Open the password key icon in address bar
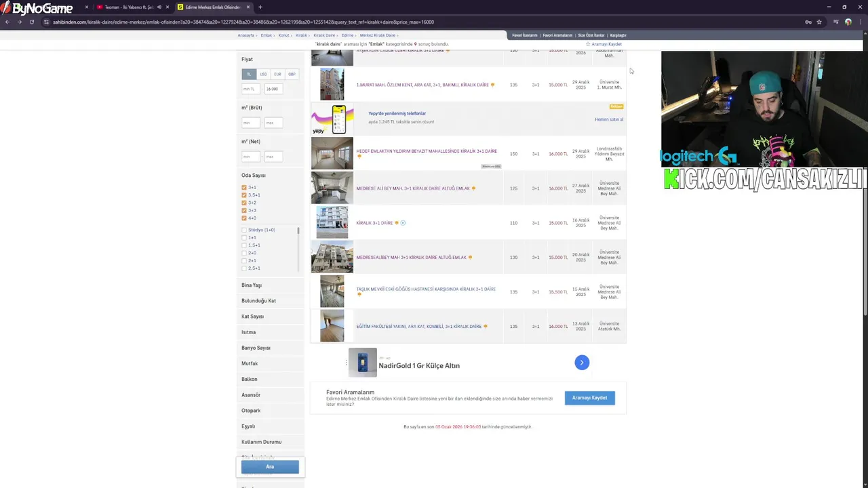 point(808,22)
